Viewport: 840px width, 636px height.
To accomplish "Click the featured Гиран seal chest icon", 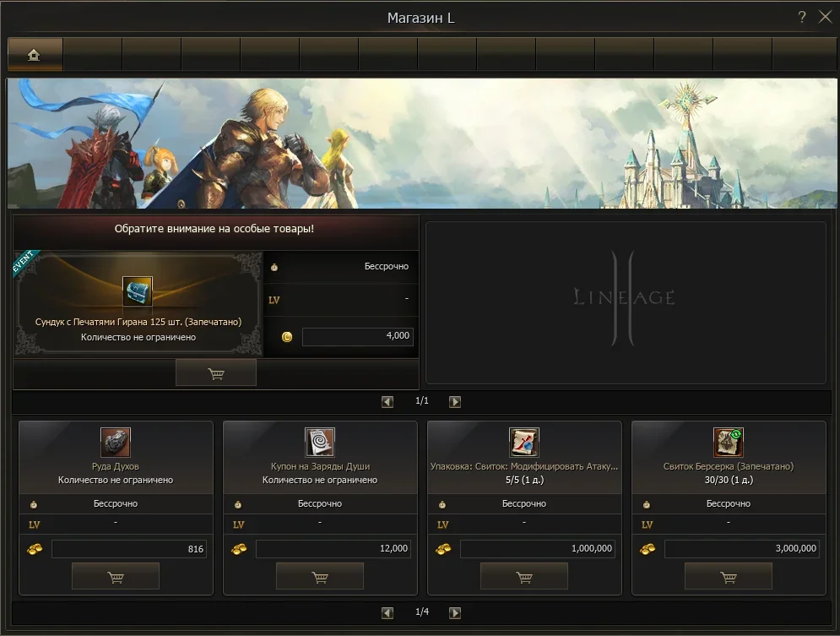I will click(x=138, y=291).
